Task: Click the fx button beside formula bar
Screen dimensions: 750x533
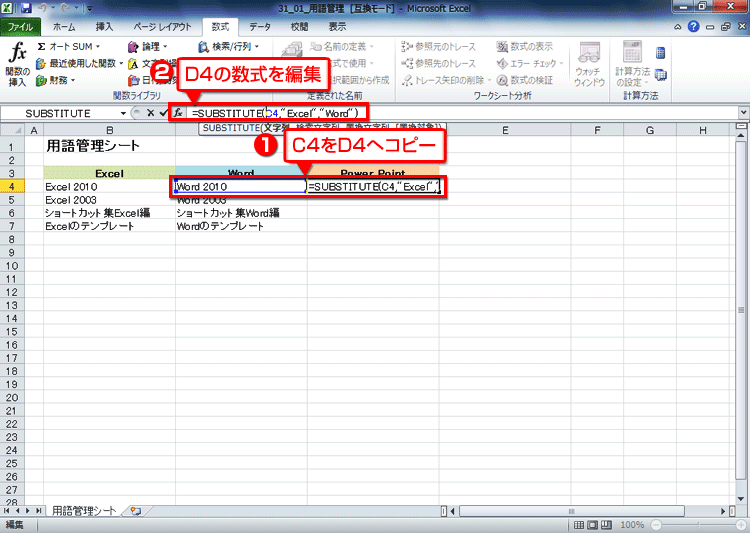Action: [x=178, y=113]
